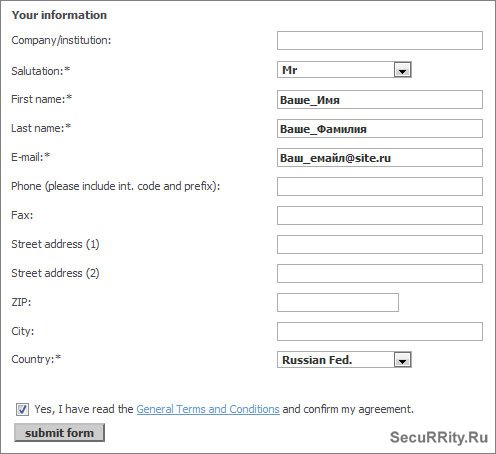The width and height of the screenshot is (496, 454).
Task: Expand the Country dropdown arrow
Action: (402, 360)
